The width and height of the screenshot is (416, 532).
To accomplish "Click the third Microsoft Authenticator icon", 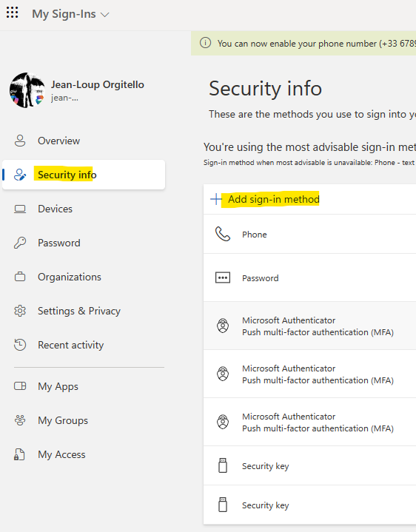I will pyautogui.click(x=223, y=422).
